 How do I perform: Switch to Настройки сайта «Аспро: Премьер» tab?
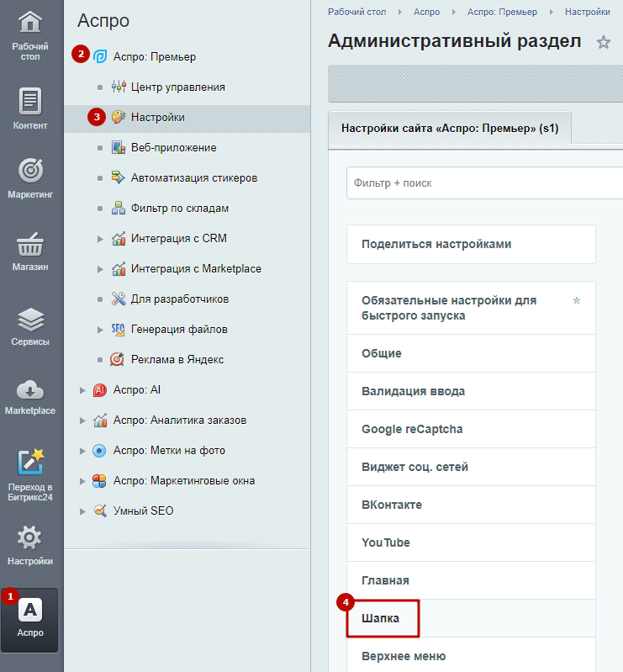(x=450, y=128)
